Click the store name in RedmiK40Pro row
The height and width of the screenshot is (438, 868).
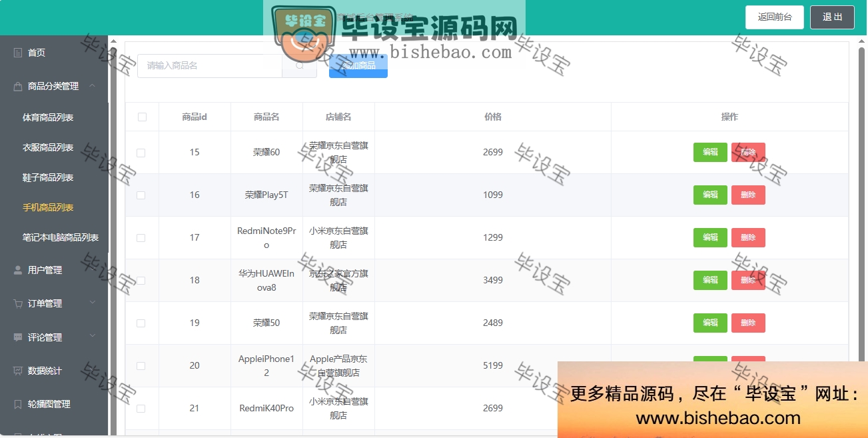click(338, 409)
